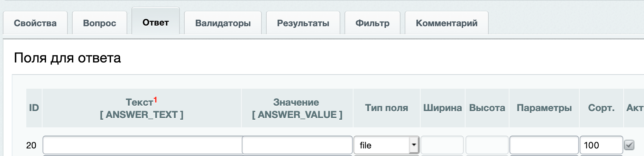Select the Ответ tab
Viewport: 644px width, 156px height.
(156, 22)
